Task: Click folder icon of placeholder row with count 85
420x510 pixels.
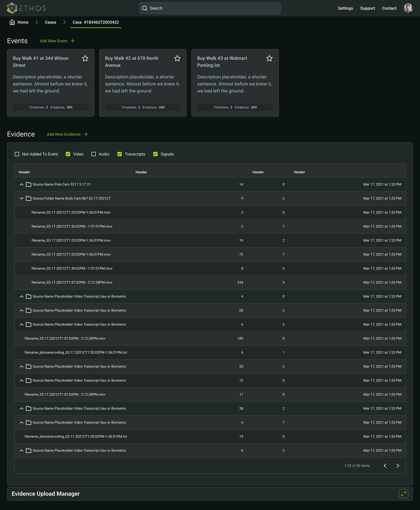Action: tap(29, 310)
